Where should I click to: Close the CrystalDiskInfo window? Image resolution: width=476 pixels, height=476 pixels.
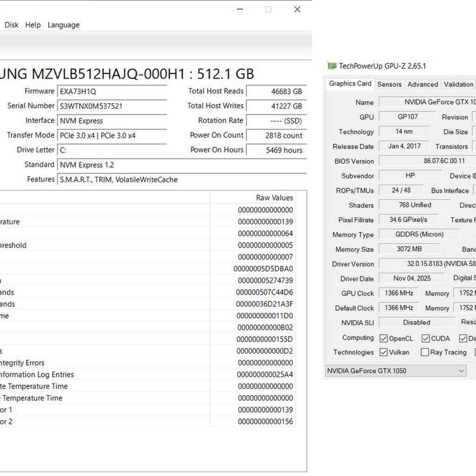pos(297,9)
